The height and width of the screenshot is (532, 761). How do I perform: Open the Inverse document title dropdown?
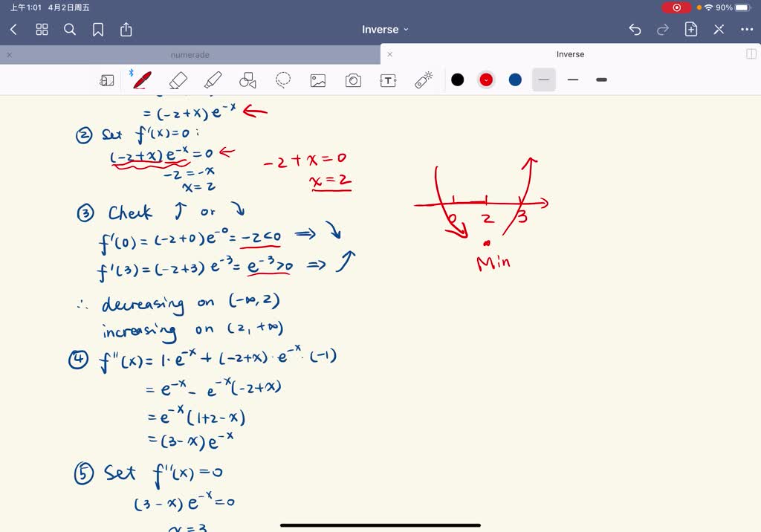click(x=385, y=29)
